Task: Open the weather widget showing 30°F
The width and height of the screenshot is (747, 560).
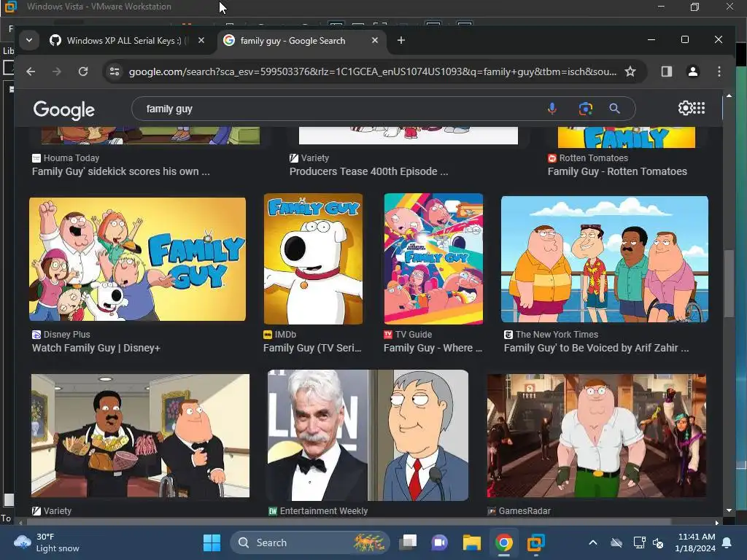Action: pos(47,542)
